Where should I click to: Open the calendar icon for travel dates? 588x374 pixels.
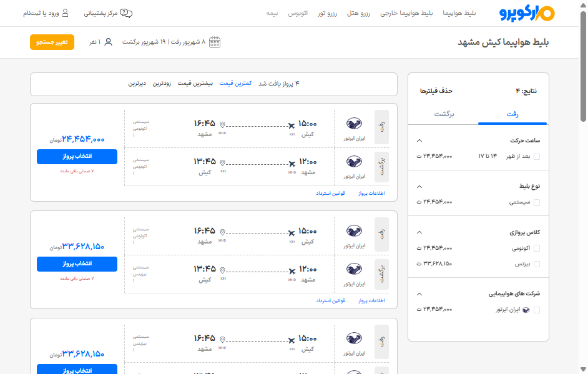pos(215,42)
